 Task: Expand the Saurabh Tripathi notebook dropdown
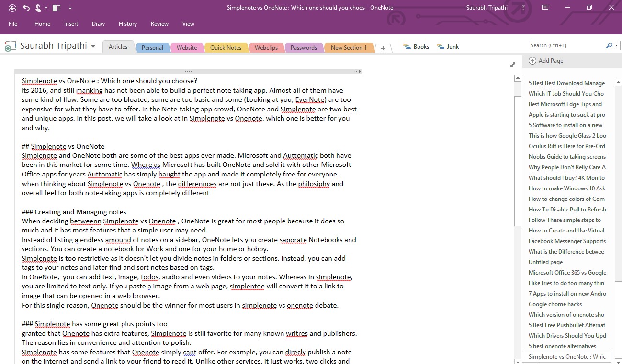[93, 47]
